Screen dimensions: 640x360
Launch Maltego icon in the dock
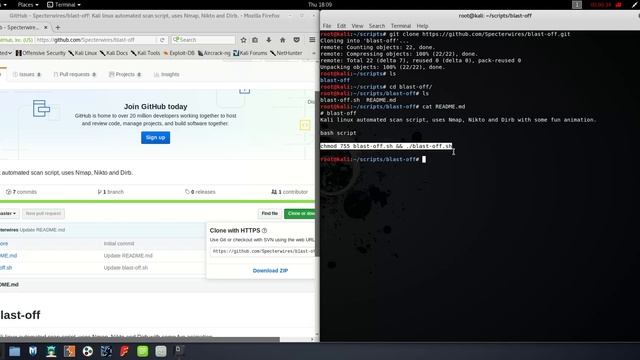106,351
